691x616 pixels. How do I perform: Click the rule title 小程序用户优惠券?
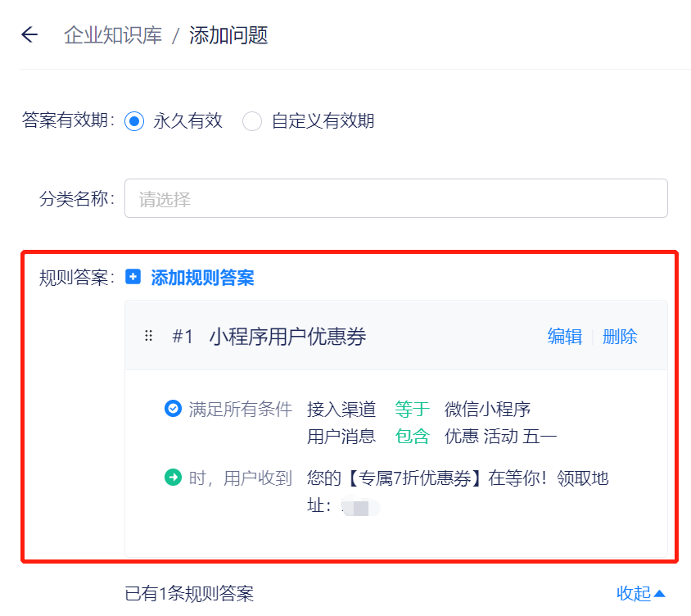[287, 337]
